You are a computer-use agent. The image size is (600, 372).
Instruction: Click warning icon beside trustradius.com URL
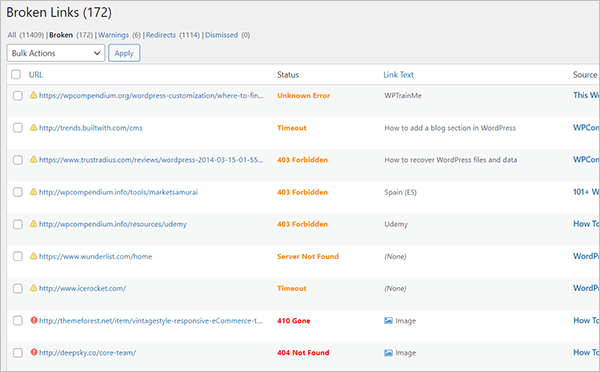click(34, 160)
